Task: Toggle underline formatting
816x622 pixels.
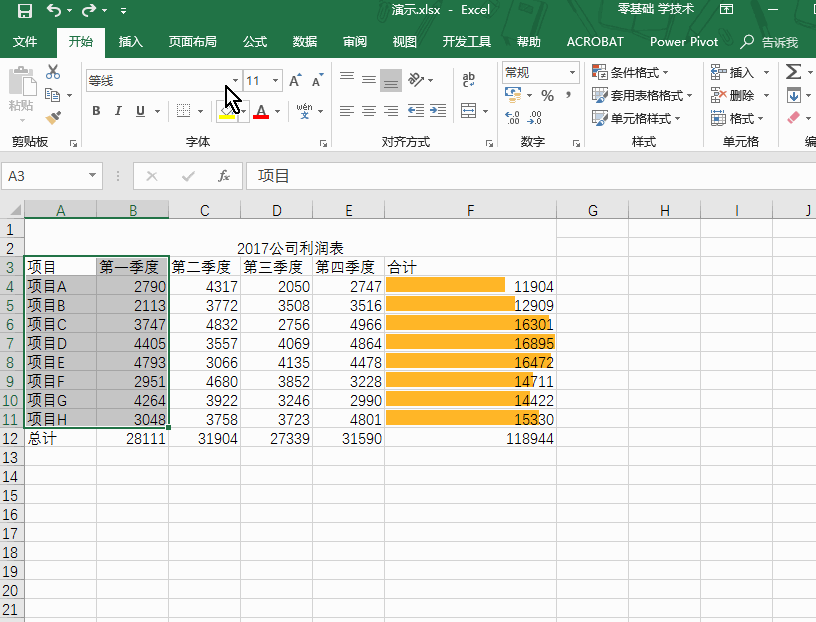Action: click(140, 111)
